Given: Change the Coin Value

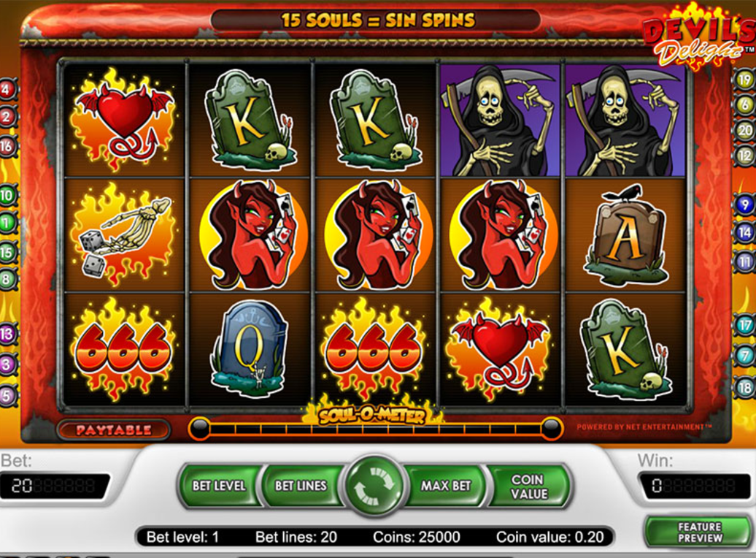Looking at the screenshot, I should 529,486.
